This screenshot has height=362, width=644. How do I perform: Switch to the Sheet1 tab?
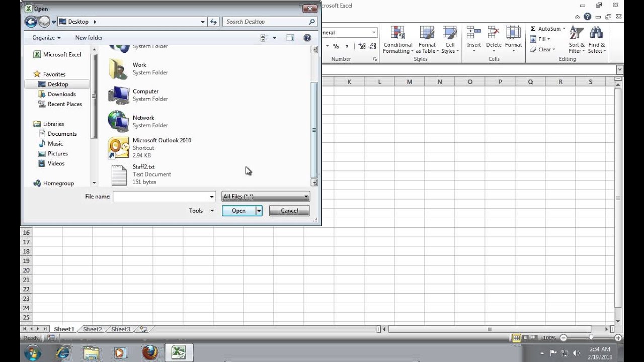64,329
